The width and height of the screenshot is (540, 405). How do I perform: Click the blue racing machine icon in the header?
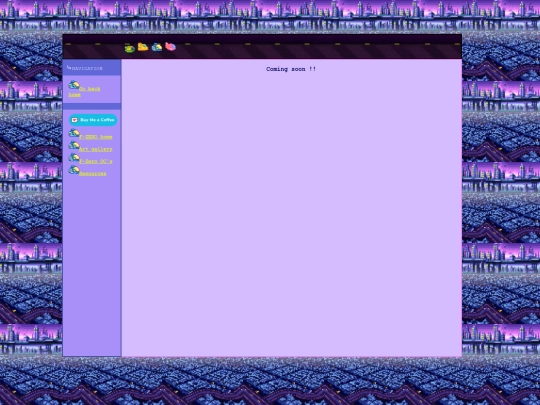157,47
